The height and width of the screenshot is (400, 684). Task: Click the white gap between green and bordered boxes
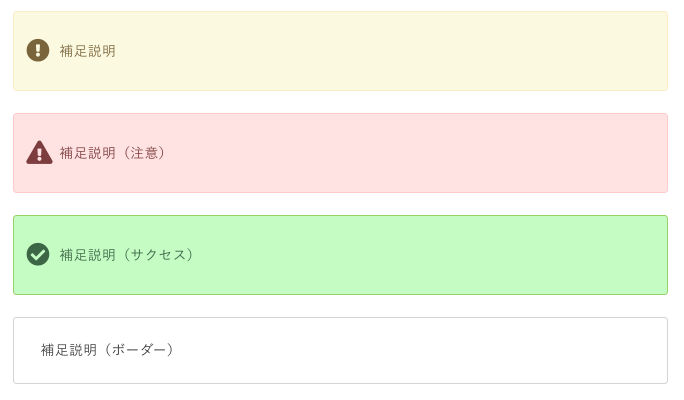340,306
